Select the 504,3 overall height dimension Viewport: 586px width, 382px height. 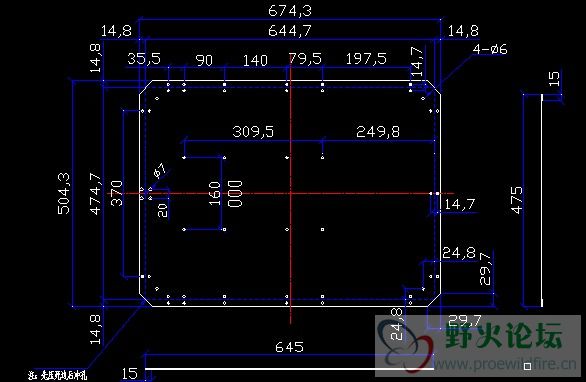pos(64,193)
